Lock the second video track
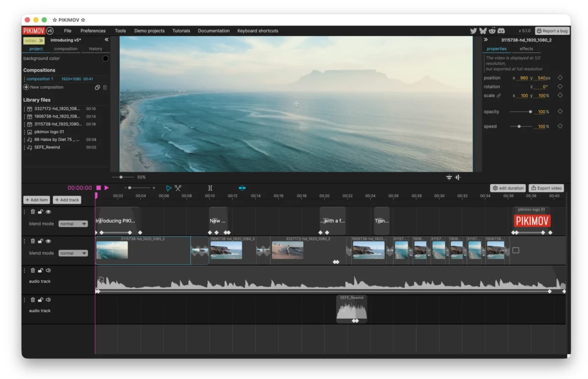Image resolution: width=588 pixels, height=379 pixels. [40, 241]
